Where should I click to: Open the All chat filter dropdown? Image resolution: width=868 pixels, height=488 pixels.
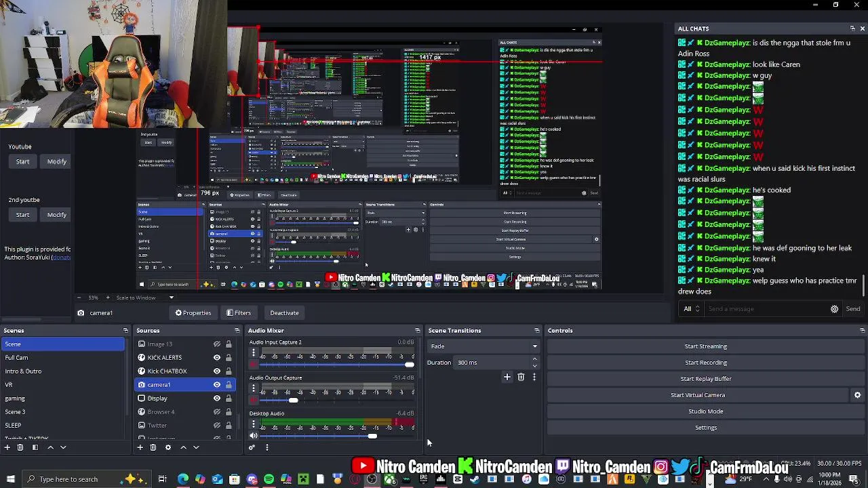[x=691, y=309]
